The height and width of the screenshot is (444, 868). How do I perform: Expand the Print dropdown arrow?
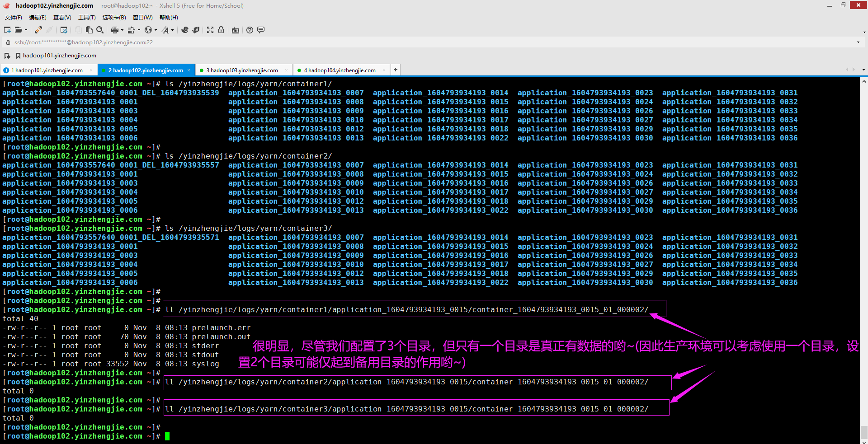click(x=122, y=30)
